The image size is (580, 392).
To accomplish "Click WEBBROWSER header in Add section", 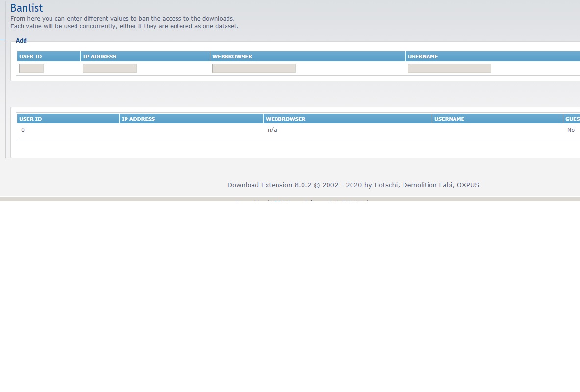I will coord(232,56).
